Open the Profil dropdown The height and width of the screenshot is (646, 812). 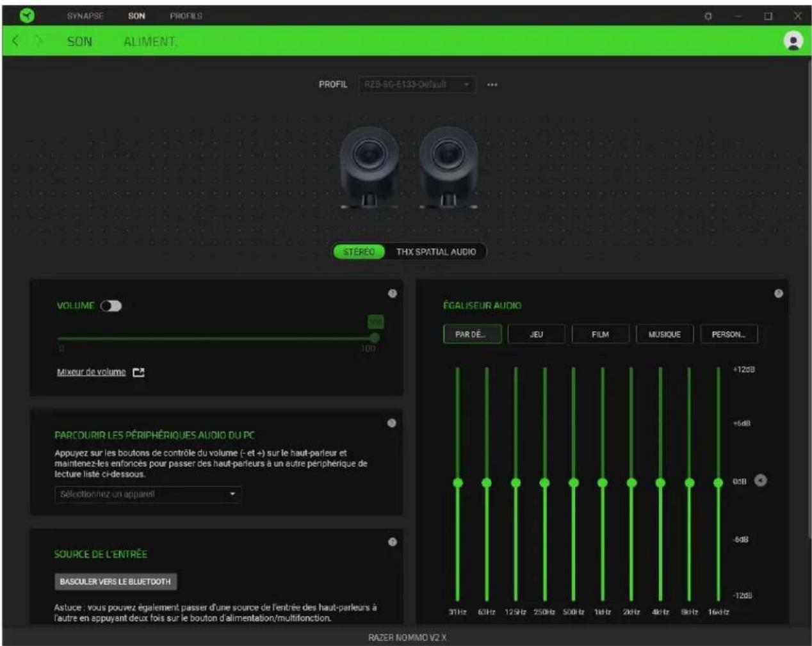(417, 85)
